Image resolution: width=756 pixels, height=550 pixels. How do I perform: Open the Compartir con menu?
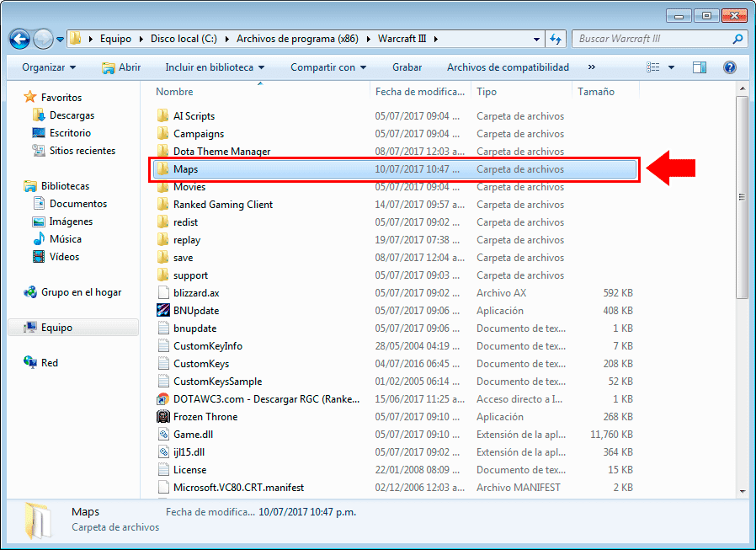click(x=327, y=67)
